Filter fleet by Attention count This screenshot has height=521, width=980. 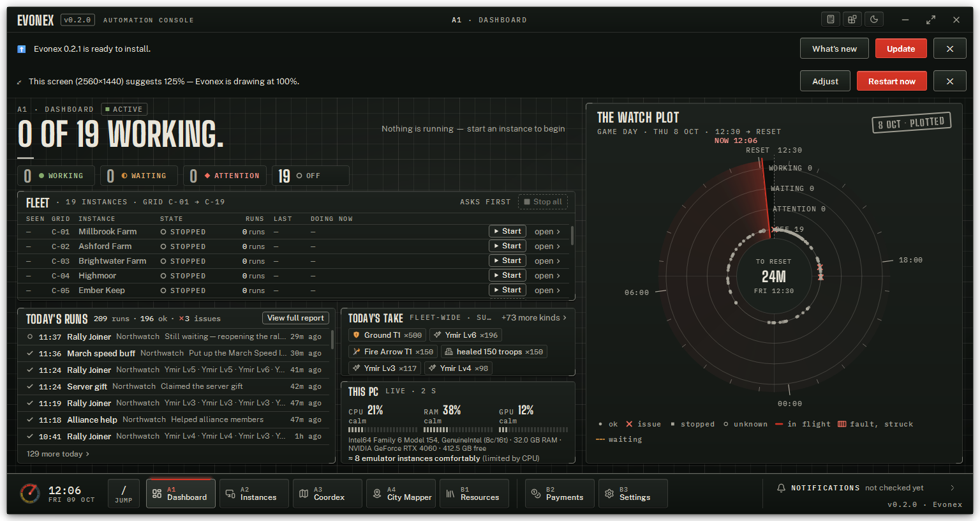click(225, 176)
